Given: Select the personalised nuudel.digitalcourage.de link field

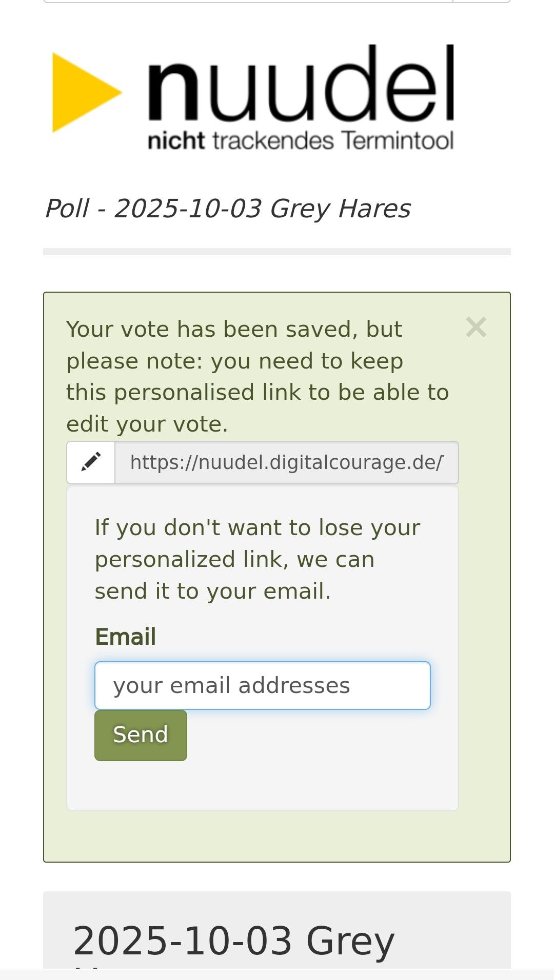Looking at the screenshot, I should click(286, 462).
